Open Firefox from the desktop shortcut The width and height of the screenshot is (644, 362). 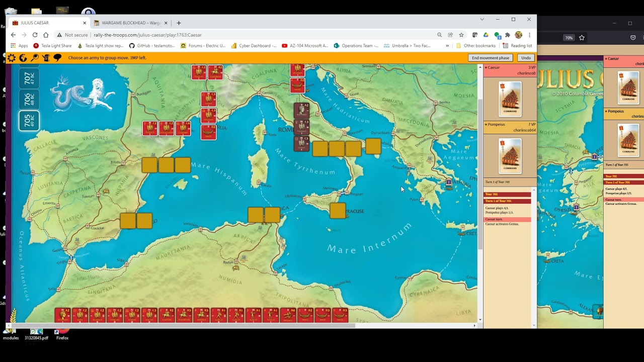(x=62, y=334)
